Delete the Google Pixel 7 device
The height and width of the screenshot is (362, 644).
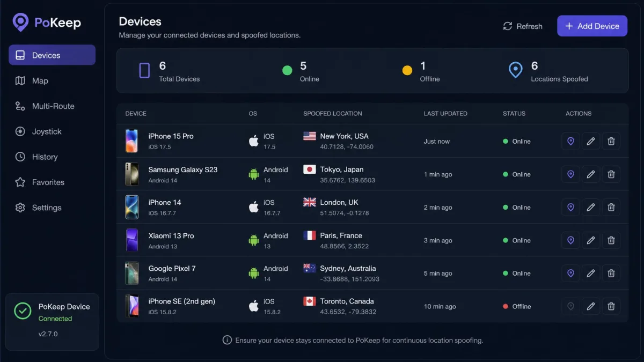tap(611, 273)
